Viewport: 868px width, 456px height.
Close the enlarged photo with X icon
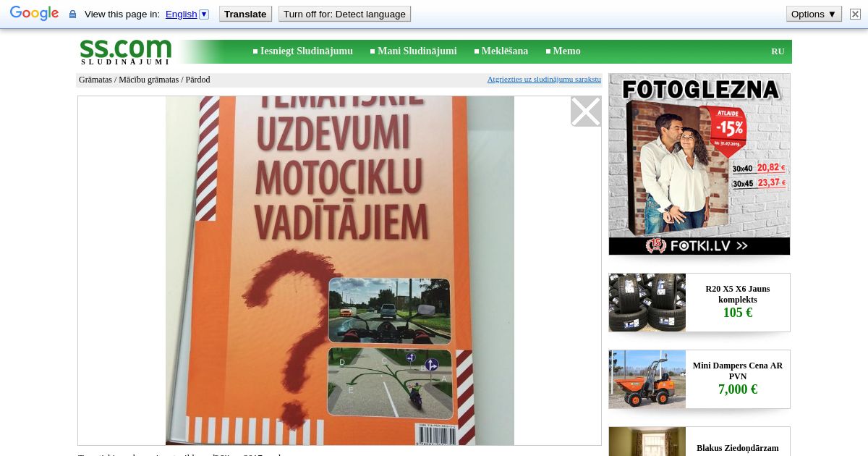(x=586, y=111)
